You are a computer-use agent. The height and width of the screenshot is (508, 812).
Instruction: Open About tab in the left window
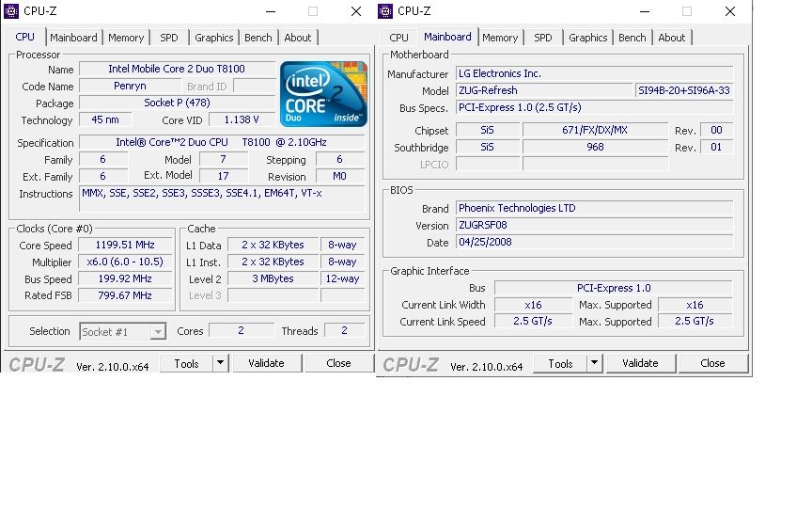298,38
